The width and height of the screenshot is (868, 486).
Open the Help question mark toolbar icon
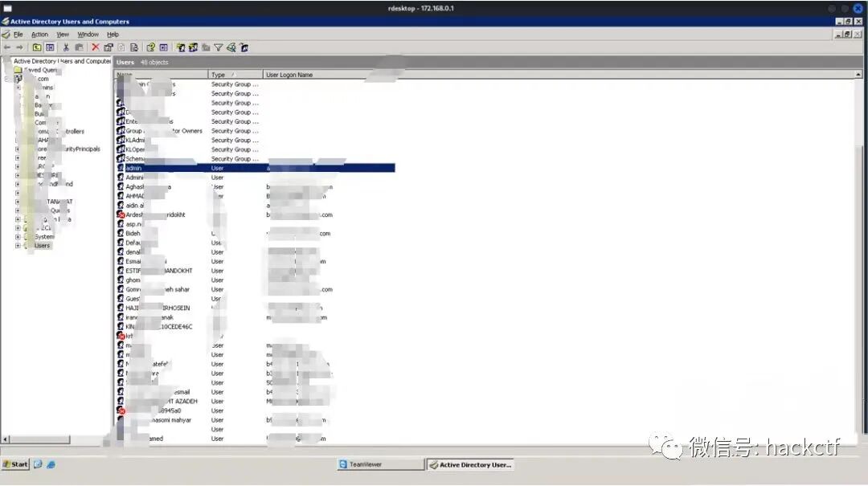[x=150, y=47]
